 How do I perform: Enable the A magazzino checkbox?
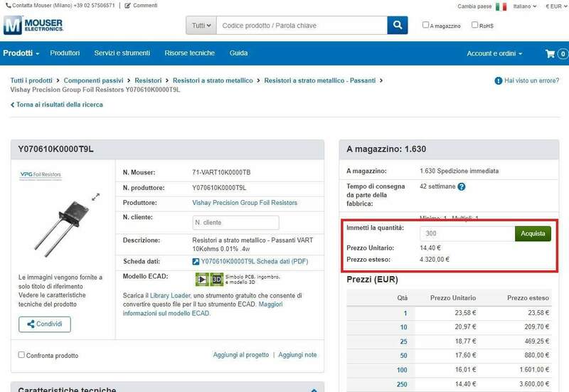425,25
